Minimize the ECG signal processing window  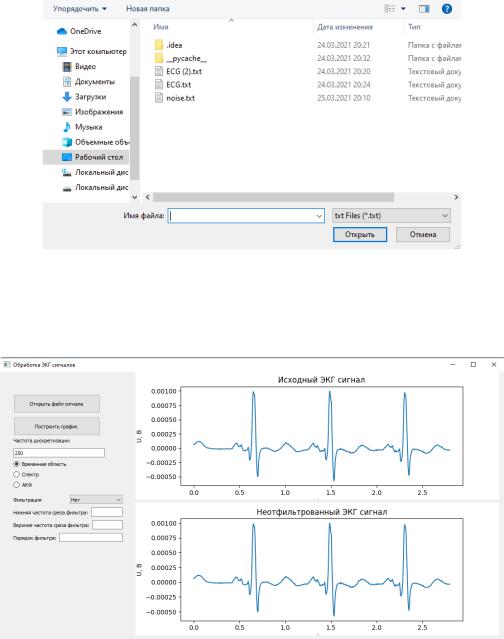click(x=453, y=364)
